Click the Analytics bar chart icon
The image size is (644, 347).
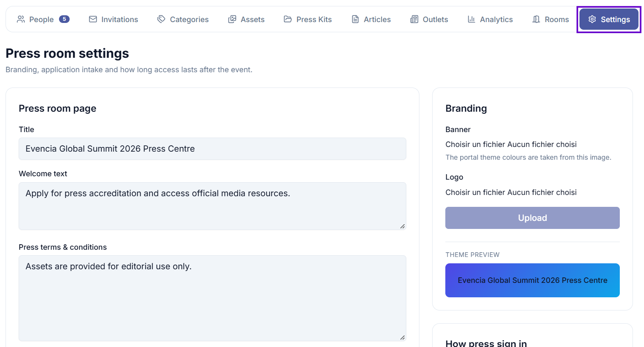pos(471,19)
